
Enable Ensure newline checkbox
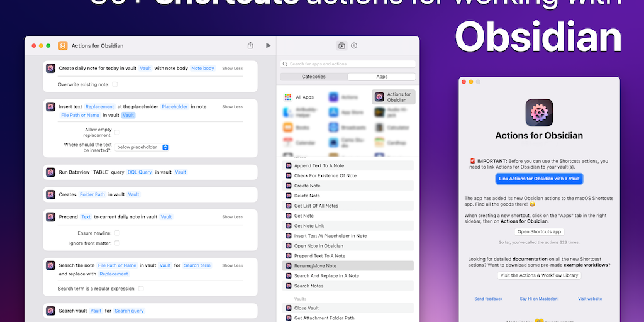point(117,233)
